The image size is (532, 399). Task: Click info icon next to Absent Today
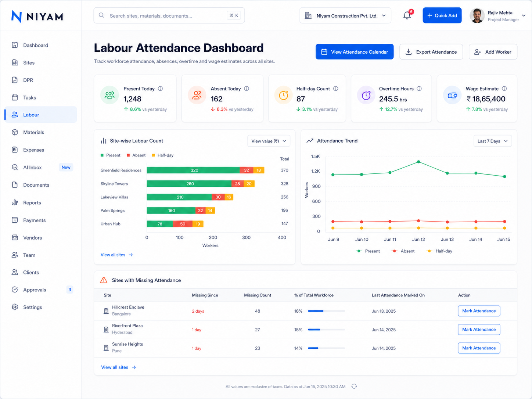point(247,89)
